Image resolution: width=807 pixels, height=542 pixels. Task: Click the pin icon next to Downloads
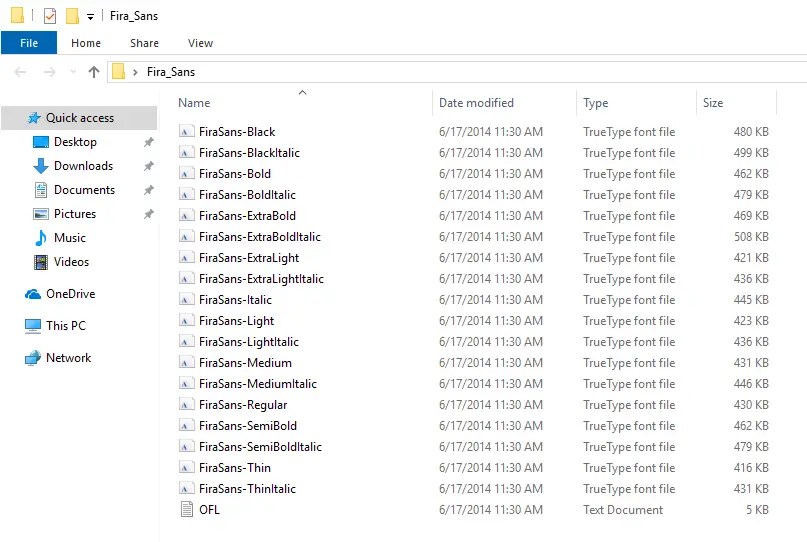tap(149, 166)
